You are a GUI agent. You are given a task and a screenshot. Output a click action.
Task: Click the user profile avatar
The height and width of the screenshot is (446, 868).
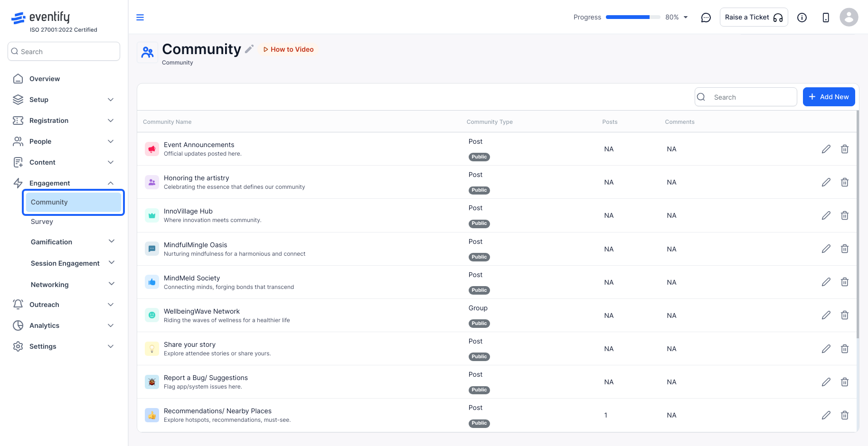coord(849,17)
